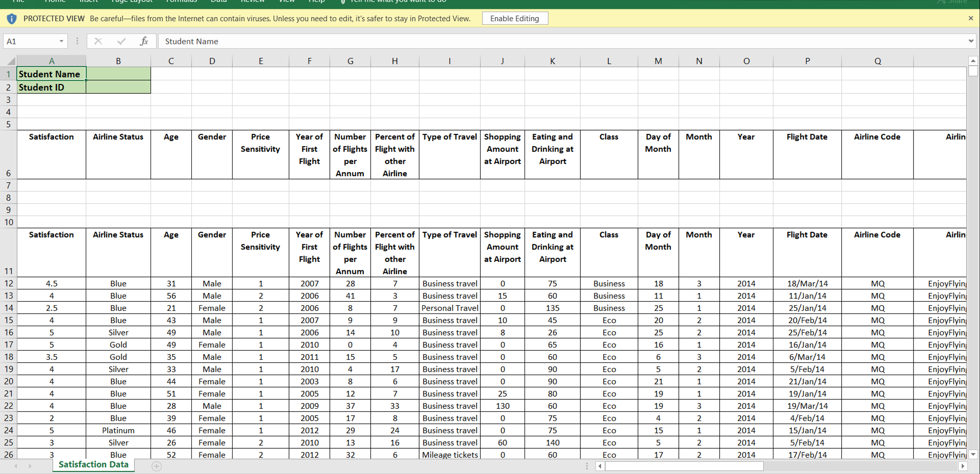Click the Enable Editing button
This screenshot has height=474, width=980.
click(x=515, y=18)
